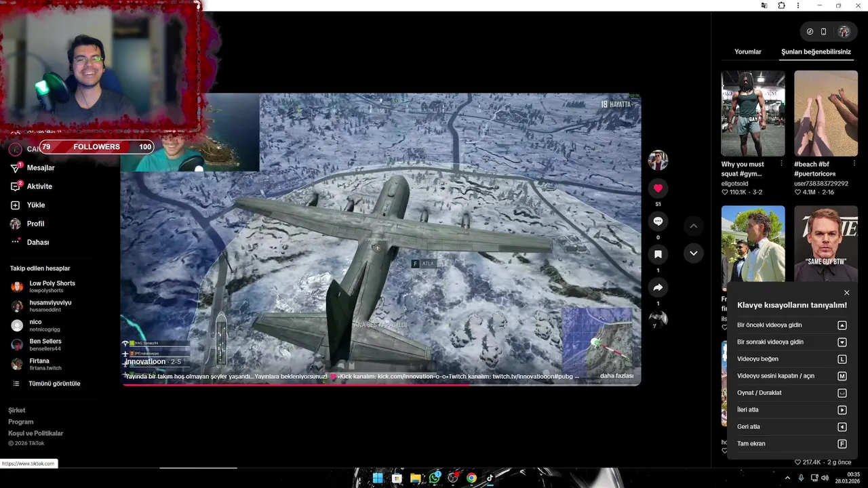The width and height of the screenshot is (868, 488).
Task: Open the husamviyuviyu followed account
Action: click(x=50, y=306)
